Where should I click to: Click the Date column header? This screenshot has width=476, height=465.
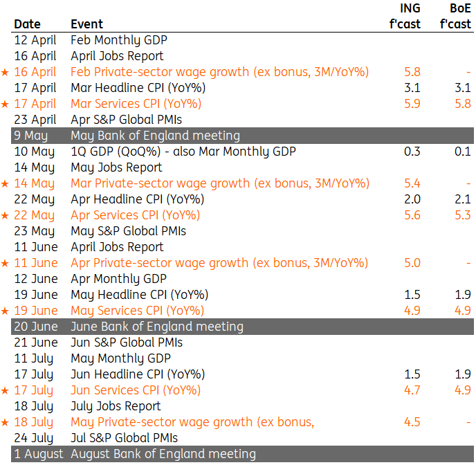(x=27, y=25)
